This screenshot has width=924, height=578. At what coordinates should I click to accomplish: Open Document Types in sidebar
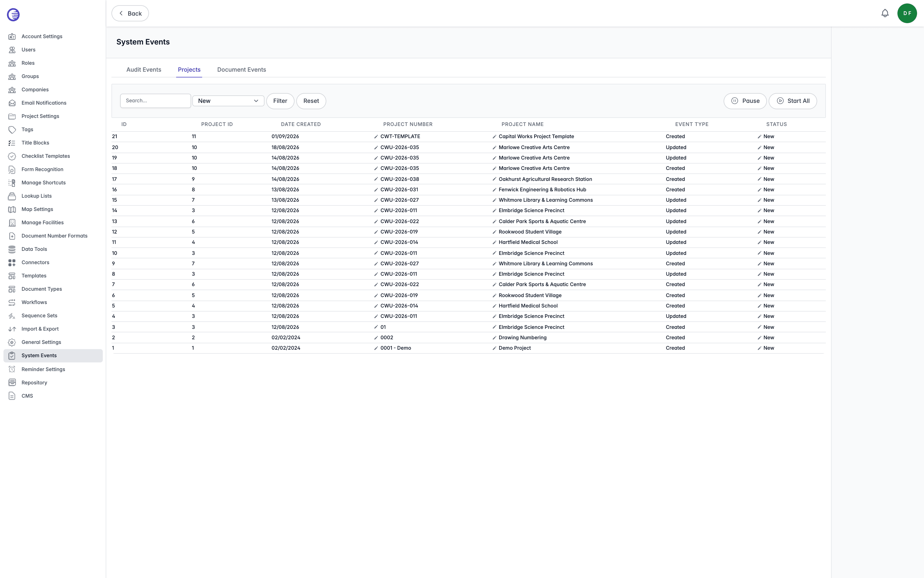[x=53, y=289]
